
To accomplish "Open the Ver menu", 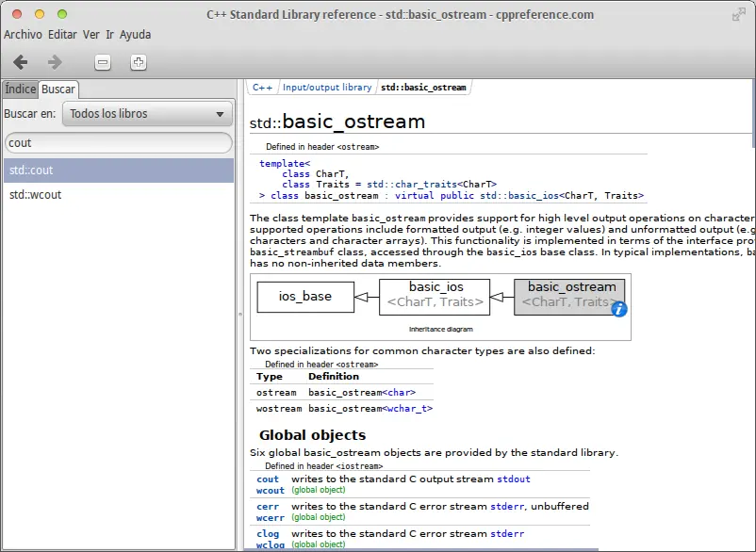I will point(91,35).
